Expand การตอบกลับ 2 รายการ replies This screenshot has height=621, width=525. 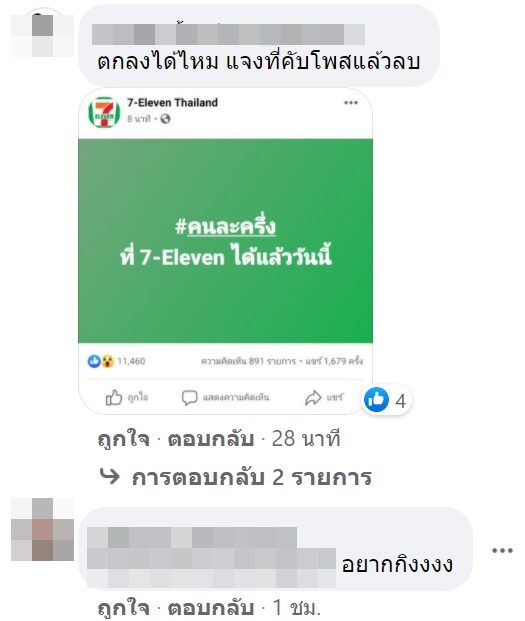click(x=236, y=477)
